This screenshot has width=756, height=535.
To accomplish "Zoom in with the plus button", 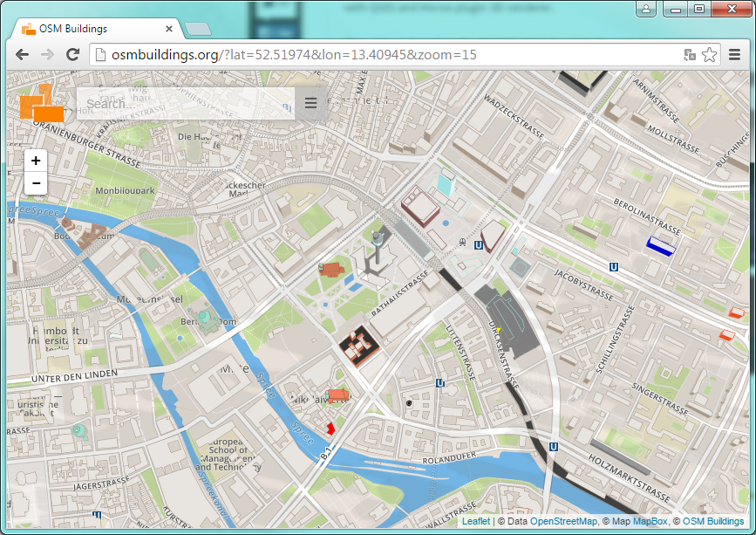I will coord(36,161).
